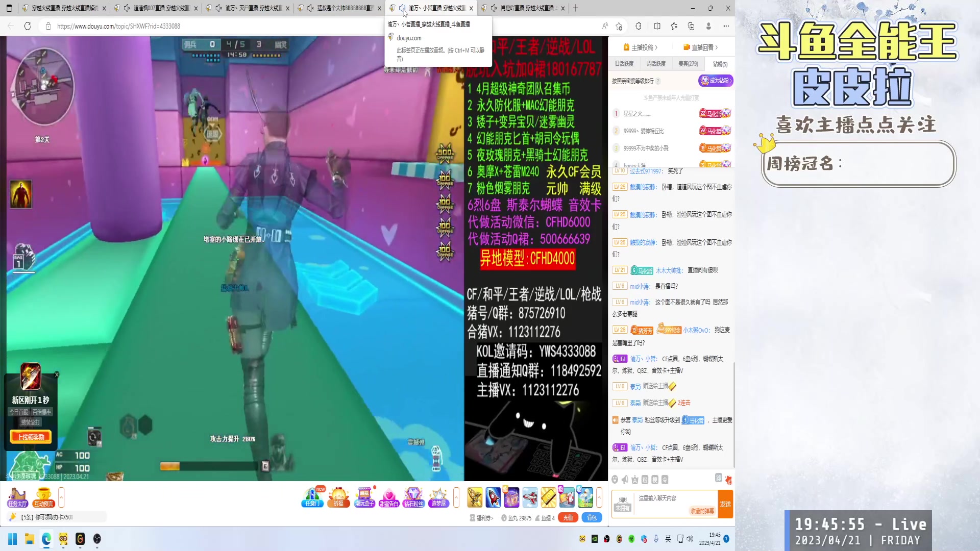Open the browser Settings and more menu
This screenshot has height=551, width=980.
coord(726,26)
